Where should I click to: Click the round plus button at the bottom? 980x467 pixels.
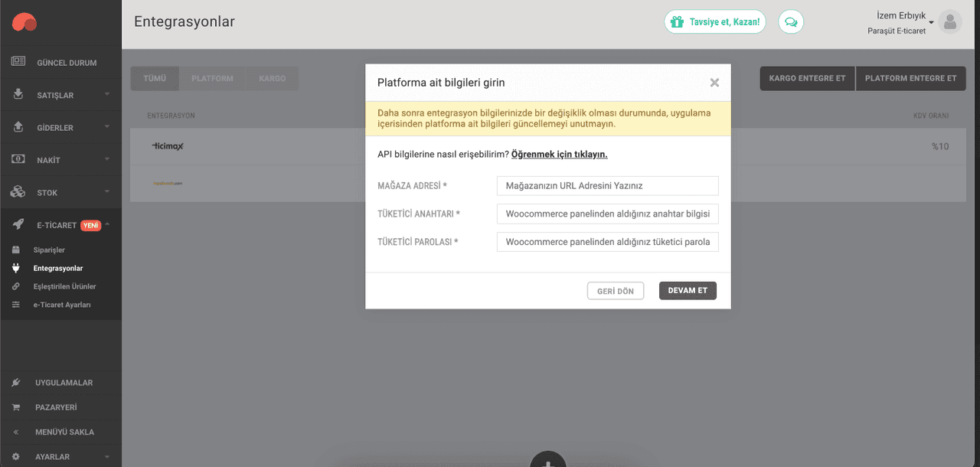click(x=548, y=459)
